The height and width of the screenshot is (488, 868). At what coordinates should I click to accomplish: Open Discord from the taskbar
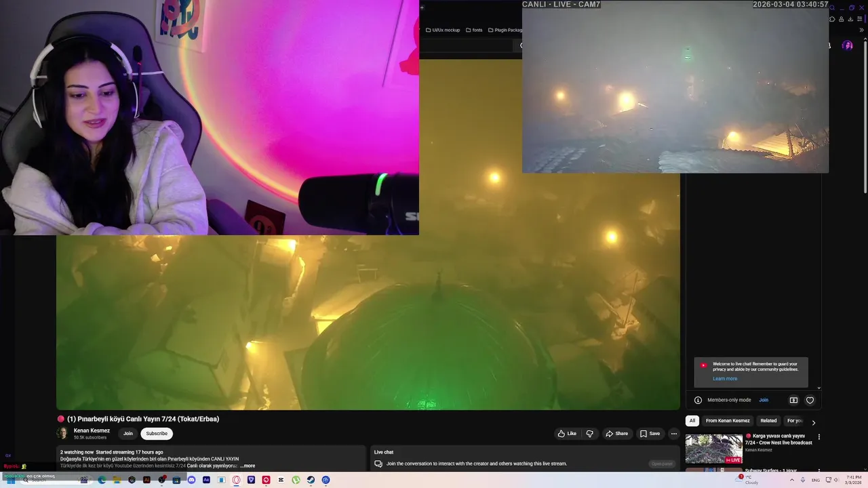pyautogui.click(x=191, y=480)
